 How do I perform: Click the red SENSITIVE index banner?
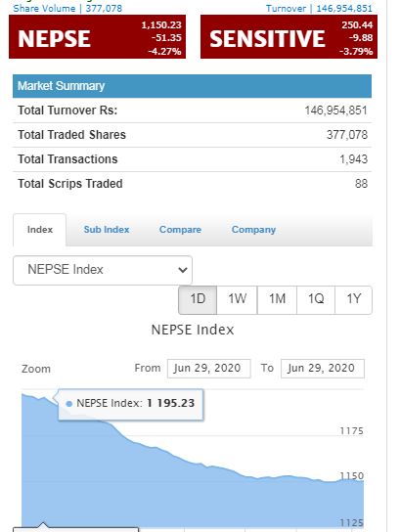289,37
